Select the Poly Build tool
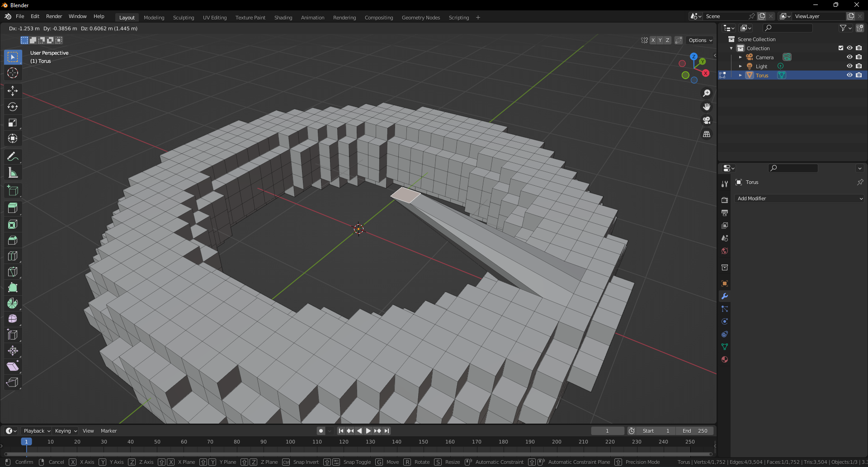Image resolution: width=868 pixels, height=467 pixels. (13, 288)
